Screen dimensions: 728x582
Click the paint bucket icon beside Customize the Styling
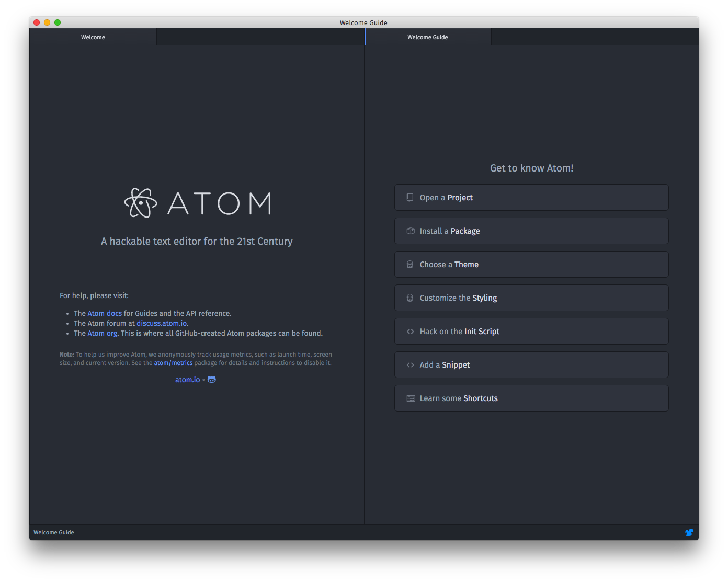(x=410, y=298)
